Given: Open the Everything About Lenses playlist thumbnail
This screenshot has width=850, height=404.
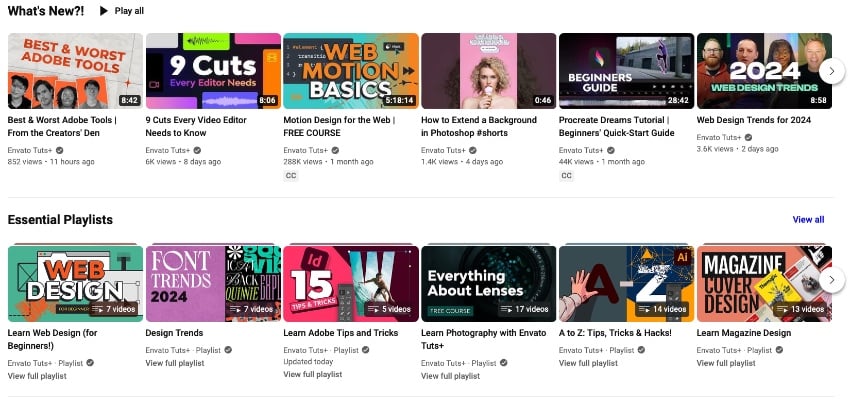Looking at the screenshot, I should (x=488, y=284).
